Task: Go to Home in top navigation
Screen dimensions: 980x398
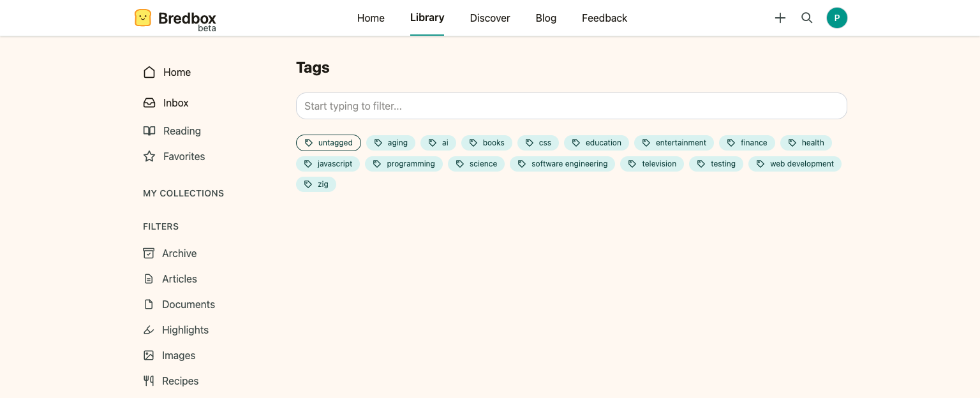Action: pyautogui.click(x=371, y=18)
